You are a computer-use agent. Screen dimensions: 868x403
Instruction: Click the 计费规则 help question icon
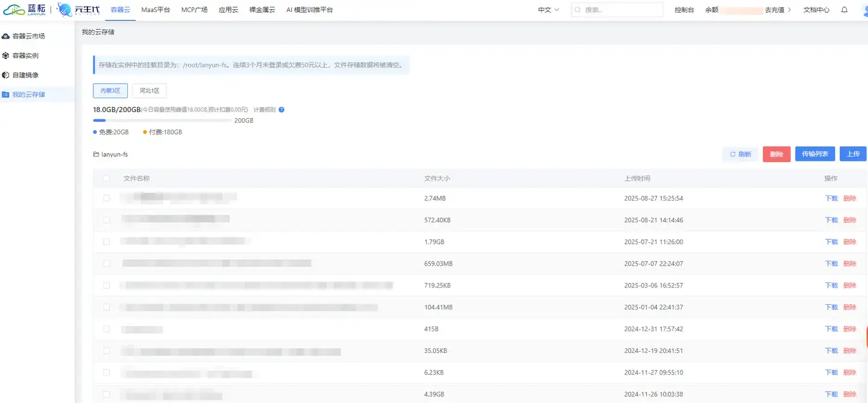pos(281,110)
